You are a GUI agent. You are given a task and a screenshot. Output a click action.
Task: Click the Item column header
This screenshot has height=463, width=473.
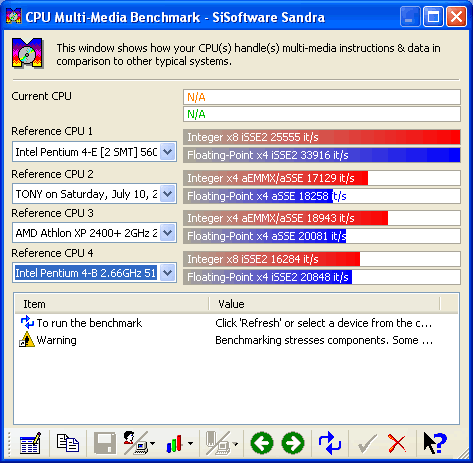click(112, 304)
